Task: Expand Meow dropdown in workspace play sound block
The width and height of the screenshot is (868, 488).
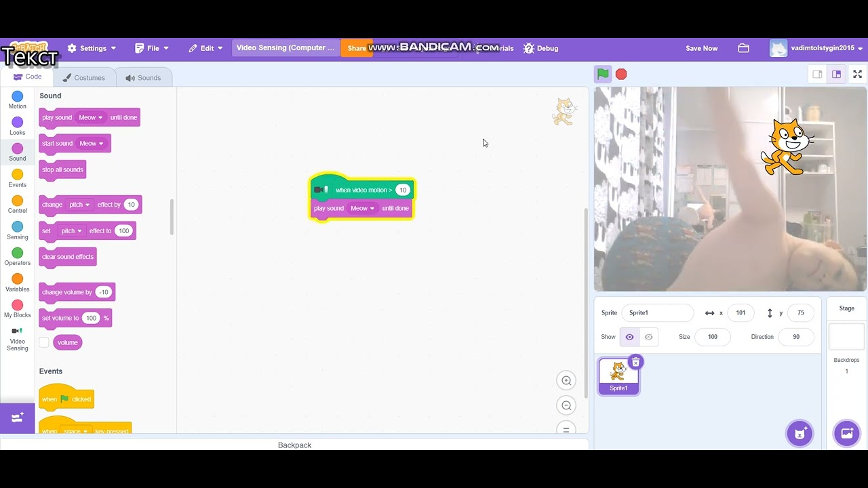Action: (362, 208)
